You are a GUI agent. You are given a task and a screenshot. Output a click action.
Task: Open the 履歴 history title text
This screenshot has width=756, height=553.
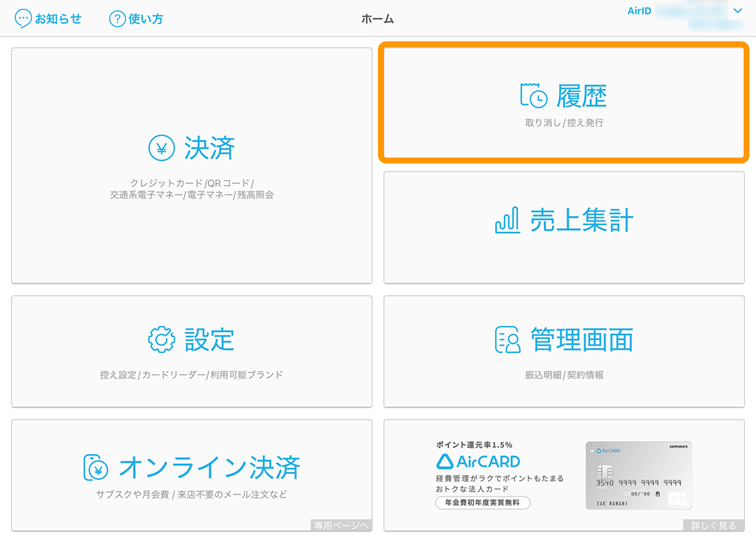click(582, 96)
